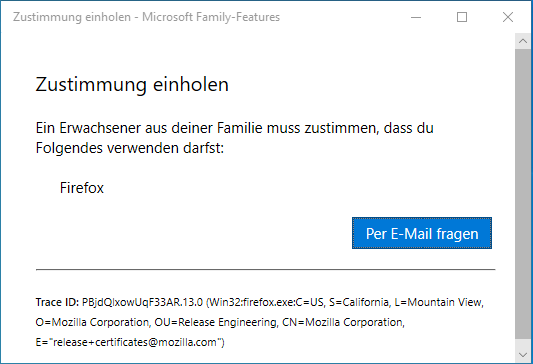Click the O=Mozilla Corporation text

pyautogui.click(x=93, y=322)
